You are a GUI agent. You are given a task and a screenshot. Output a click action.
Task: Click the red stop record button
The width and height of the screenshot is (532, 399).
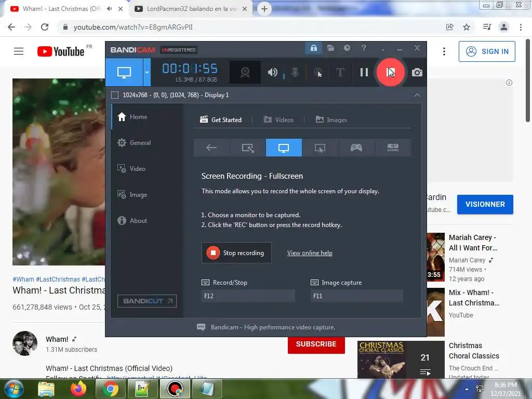pos(391,72)
